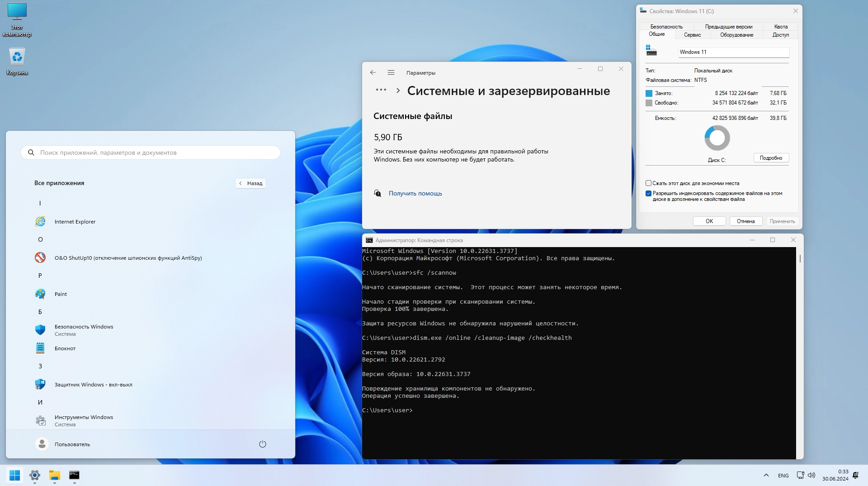This screenshot has height=486, width=868.
Task: Switch to the Доступ tab
Action: tap(781, 35)
